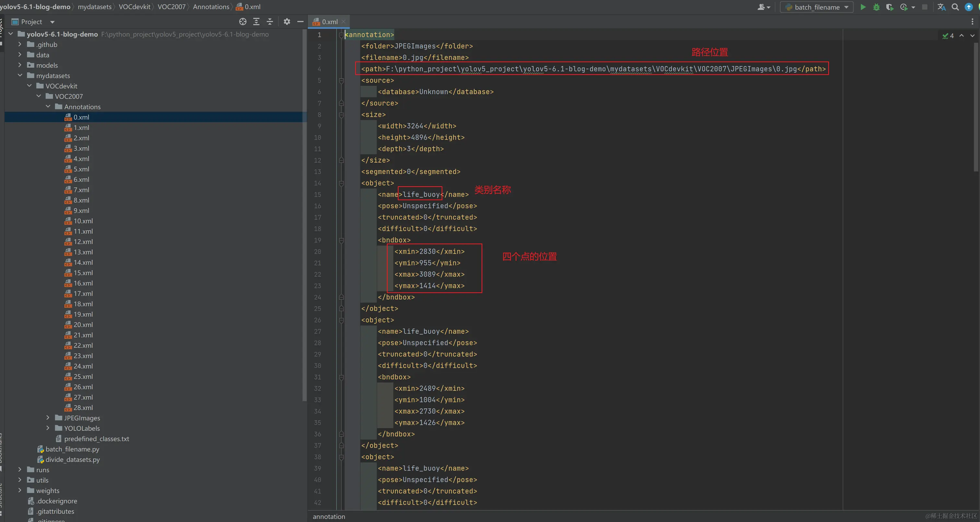This screenshot has height=522, width=980.
Task: Click VOC2007 in the breadcrumb bar
Action: (x=171, y=7)
